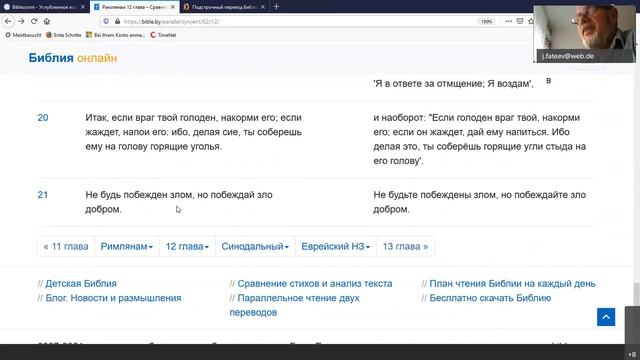Open Сравнение стихов и анализ текста link
640x360 pixels.
click(x=315, y=283)
